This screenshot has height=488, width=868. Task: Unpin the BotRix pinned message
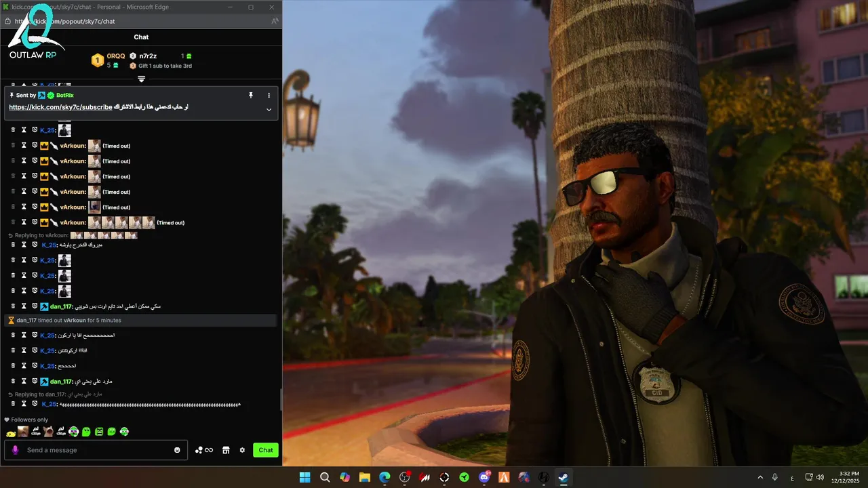tap(250, 96)
